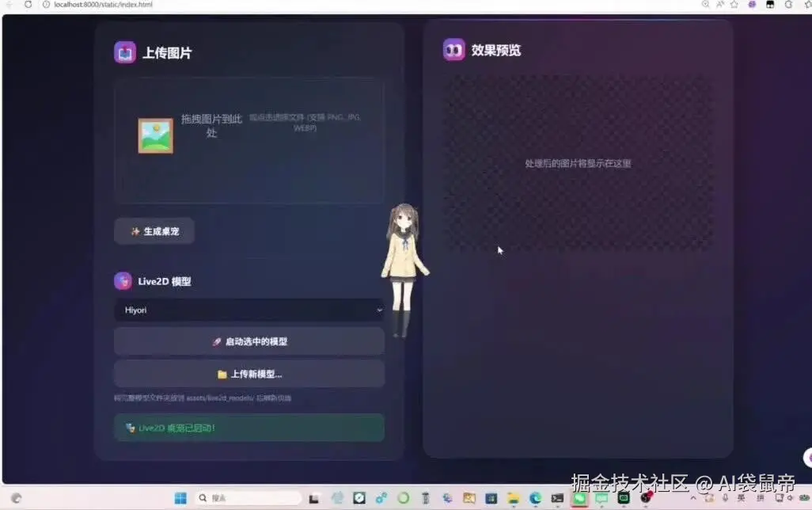Open the File Explorer taskbar icon
This screenshot has width=812, height=510.
(x=513, y=498)
